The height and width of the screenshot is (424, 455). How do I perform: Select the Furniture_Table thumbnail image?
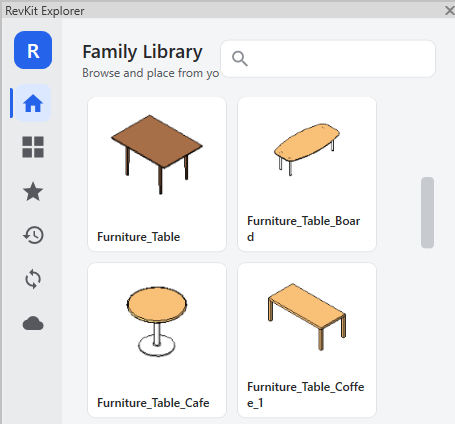pyautogui.click(x=157, y=154)
